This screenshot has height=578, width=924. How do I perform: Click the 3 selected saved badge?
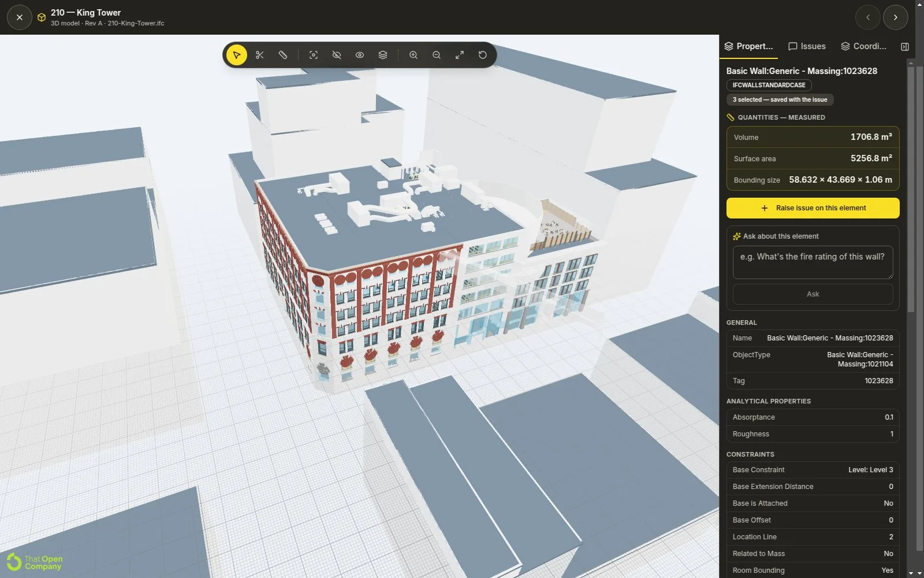tap(780, 99)
